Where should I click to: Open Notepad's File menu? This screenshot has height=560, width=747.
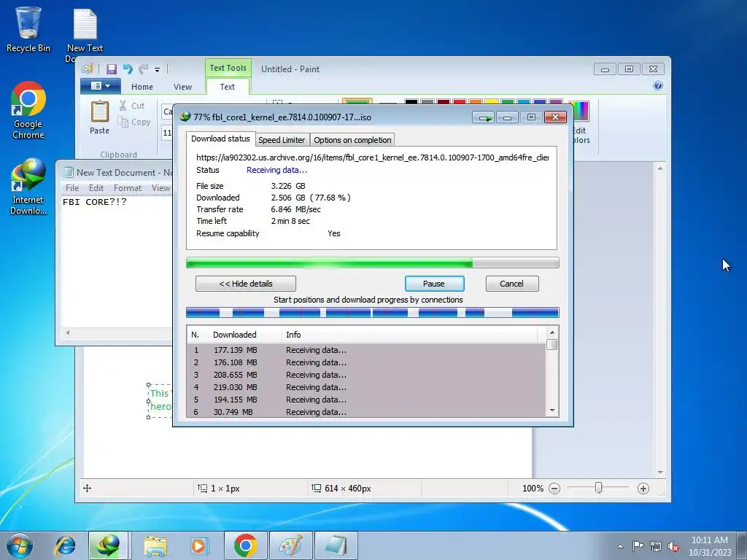point(72,188)
